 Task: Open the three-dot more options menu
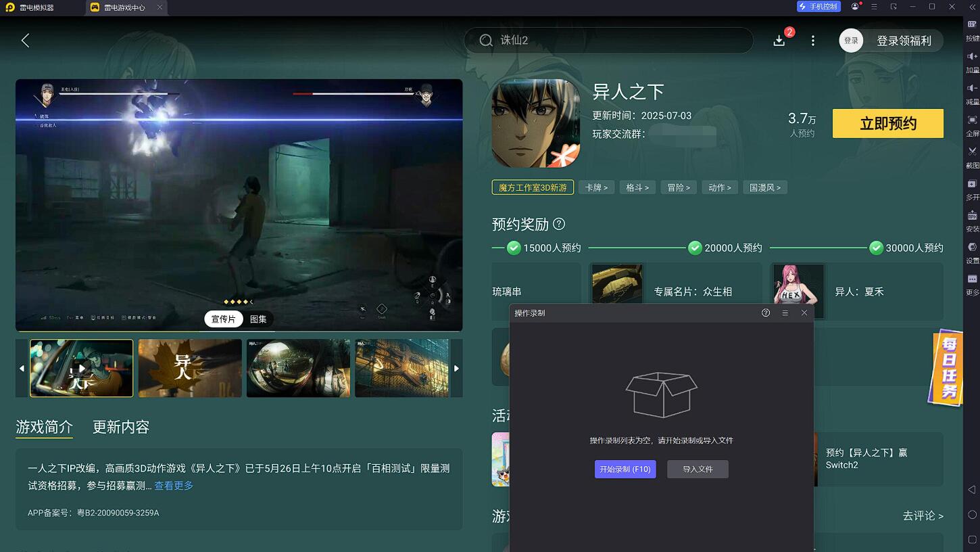813,41
